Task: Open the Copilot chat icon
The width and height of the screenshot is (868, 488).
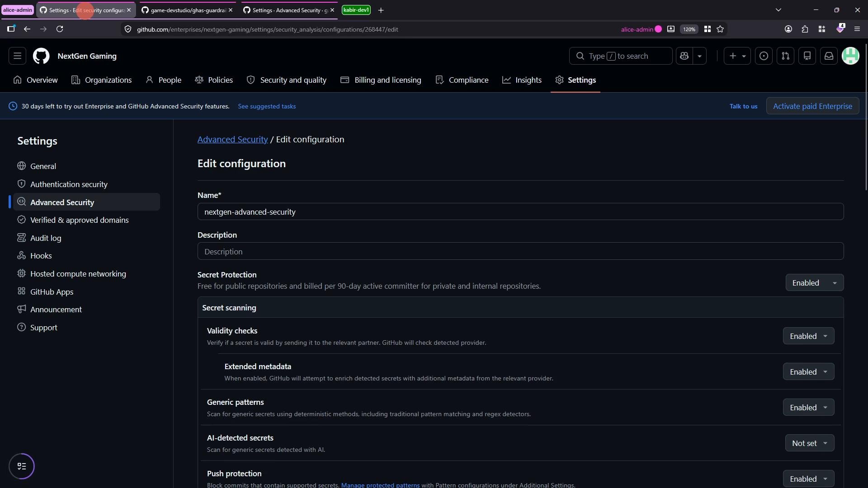Action: pos(684,56)
